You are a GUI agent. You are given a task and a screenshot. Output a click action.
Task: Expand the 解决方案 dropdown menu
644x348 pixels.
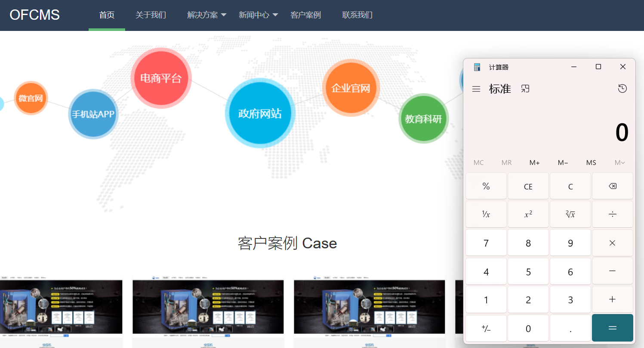207,15
